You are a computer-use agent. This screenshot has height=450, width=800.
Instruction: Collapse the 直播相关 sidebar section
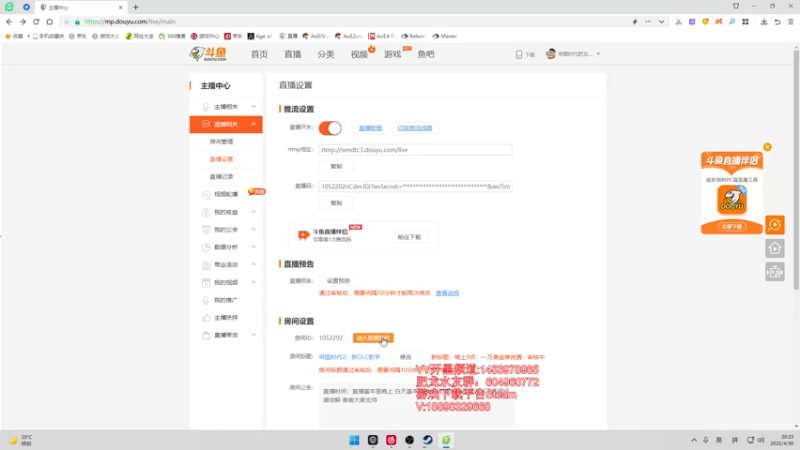tap(253, 124)
